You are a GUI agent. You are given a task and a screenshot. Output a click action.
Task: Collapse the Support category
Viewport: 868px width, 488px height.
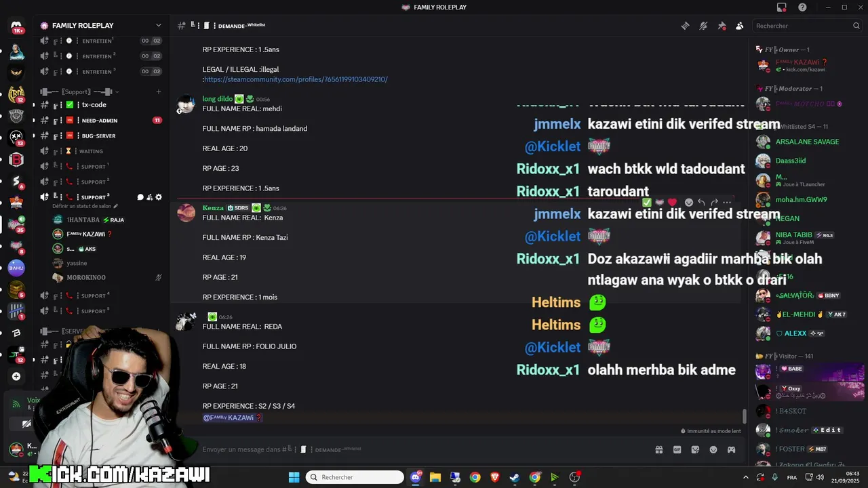coord(78,91)
